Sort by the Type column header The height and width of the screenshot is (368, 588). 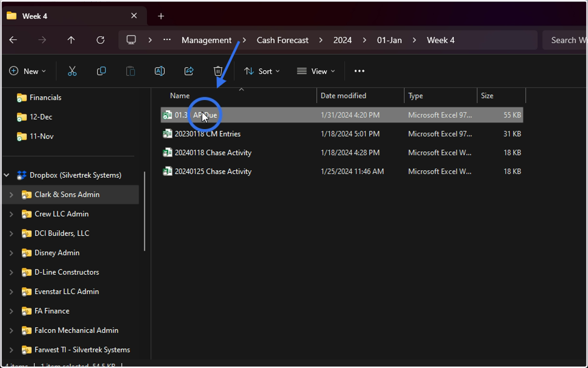[x=416, y=96]
